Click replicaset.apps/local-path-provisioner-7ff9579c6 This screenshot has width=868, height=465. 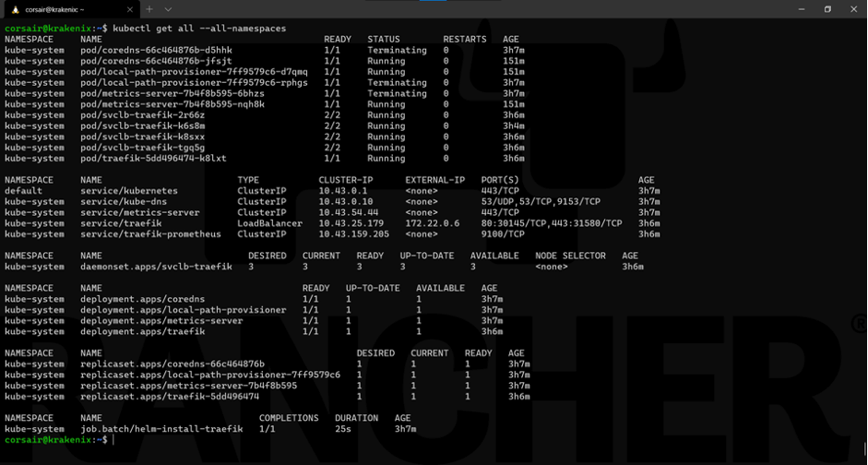click(x=210, y=375)
